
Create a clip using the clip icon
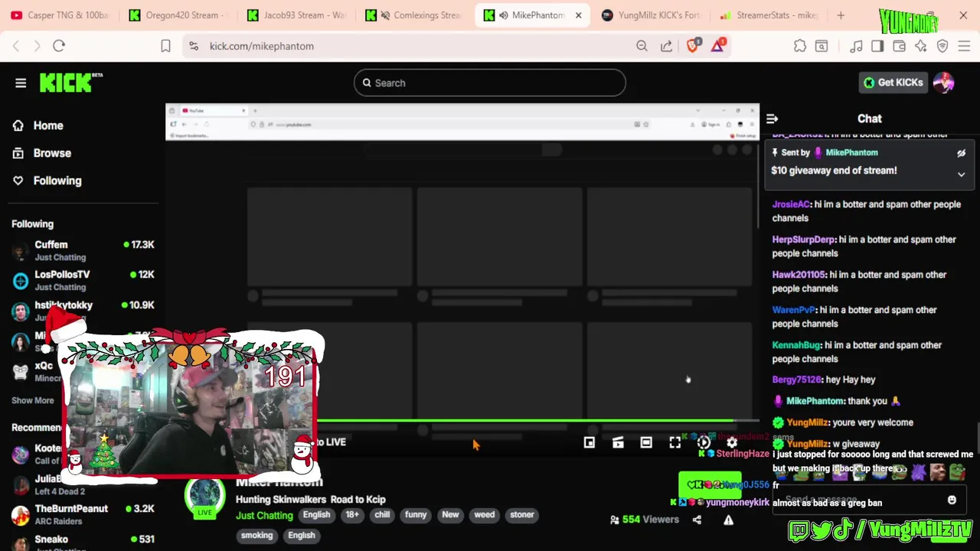click(618, 442)
